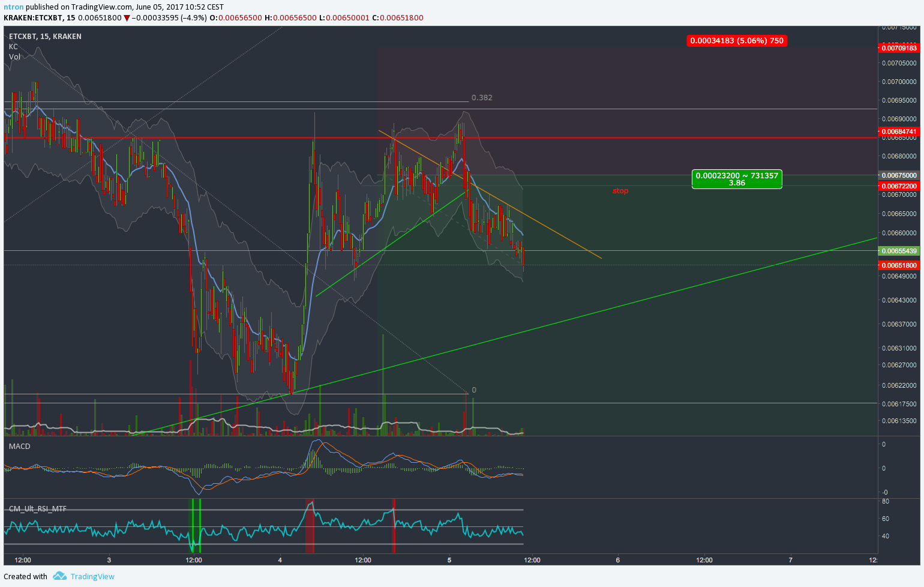Image resolution: width=924 pixels, height=587 pixels.
Task: Click date 6 on time axis
Action: [618, 560]
